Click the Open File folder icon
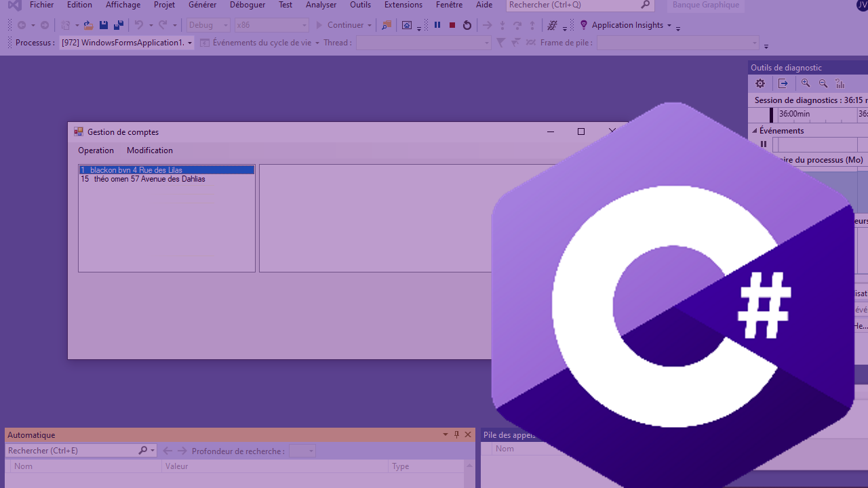 click(x=88, y=25)
